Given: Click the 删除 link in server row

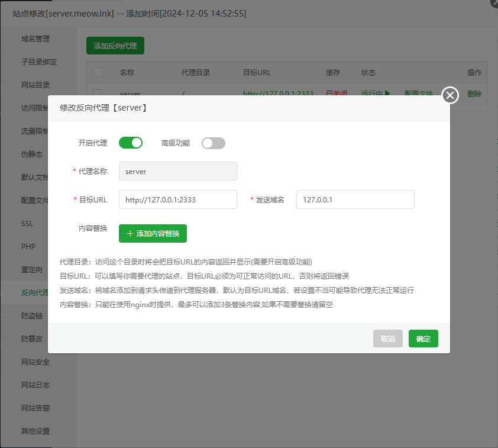Looking at the screenshot, I should click(x=474, y=94).
